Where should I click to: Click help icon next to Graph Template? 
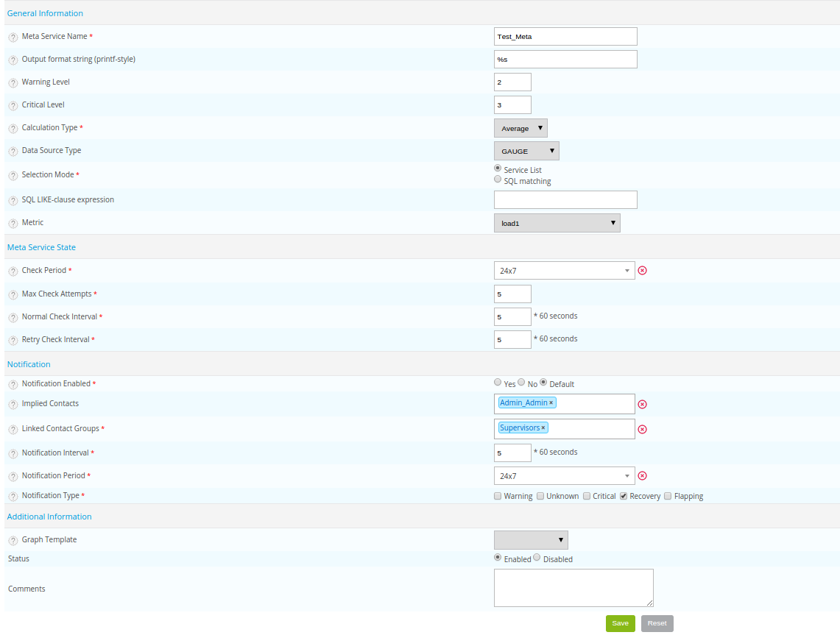pos(13,540)
